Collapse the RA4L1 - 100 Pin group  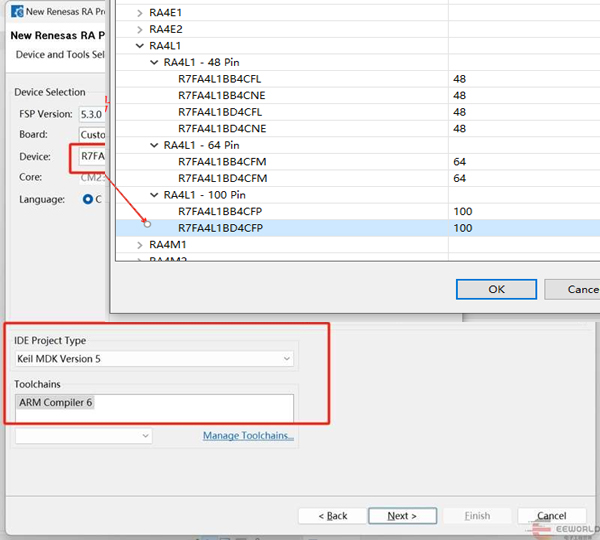(x=154, y=195)
